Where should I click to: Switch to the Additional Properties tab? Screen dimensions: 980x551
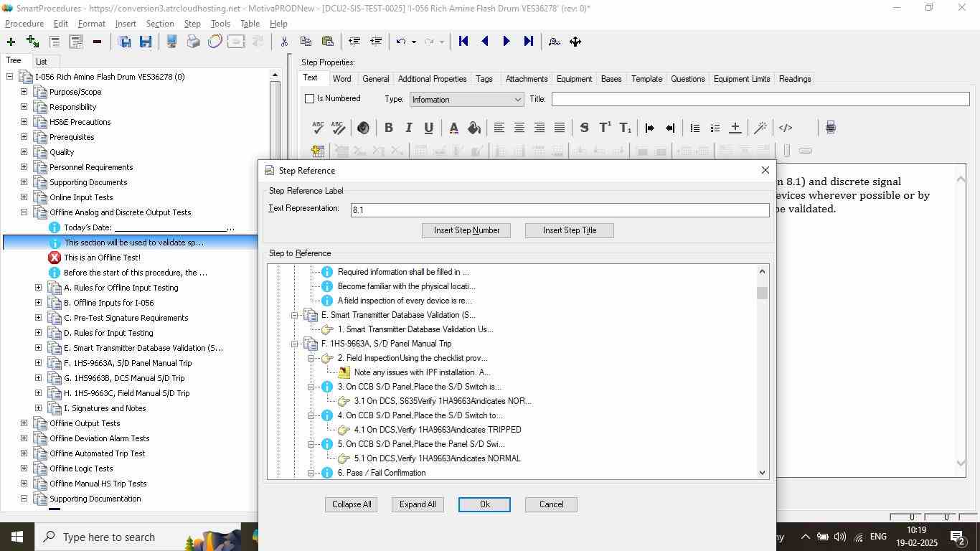432,79
